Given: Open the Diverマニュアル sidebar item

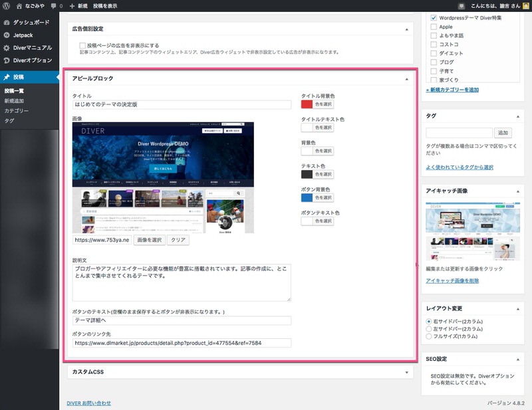Looking at the screenshot, I should tap(30, 48).
